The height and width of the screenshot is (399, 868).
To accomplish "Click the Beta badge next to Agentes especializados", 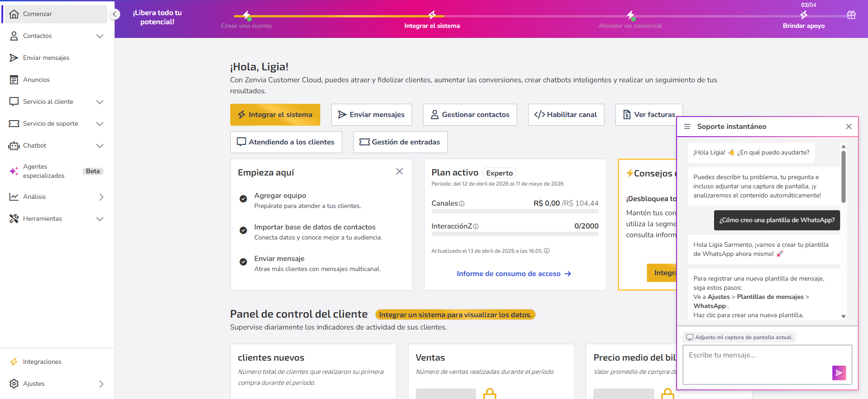I will pyautogui.click(x=93, y=171).
